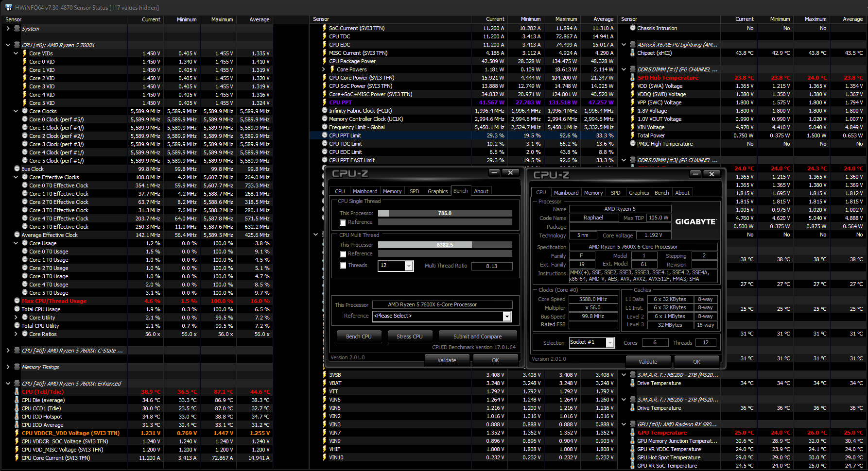Expand the Core Powers row
Viewport: 868px width, 471px height.
[x=324, y=69]
